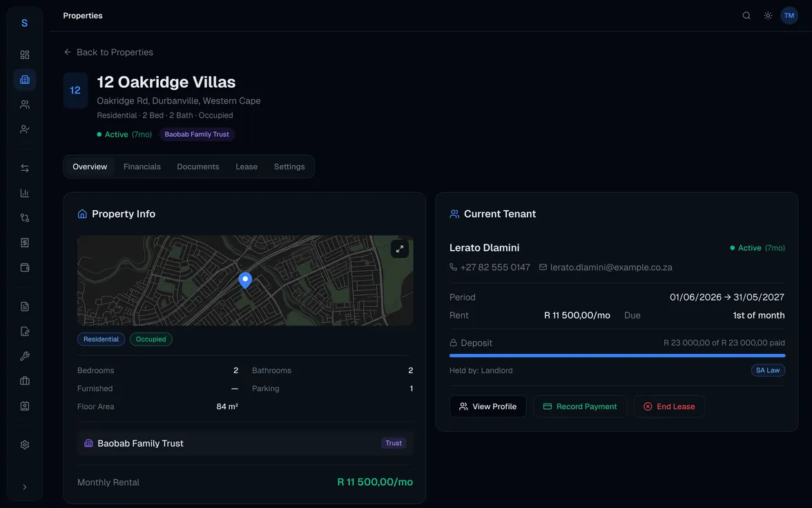Viewport: 812px width, 508px height.
Task: Open the bar chart reports icon
Action: pyautogui.click(x=24, y=193)
